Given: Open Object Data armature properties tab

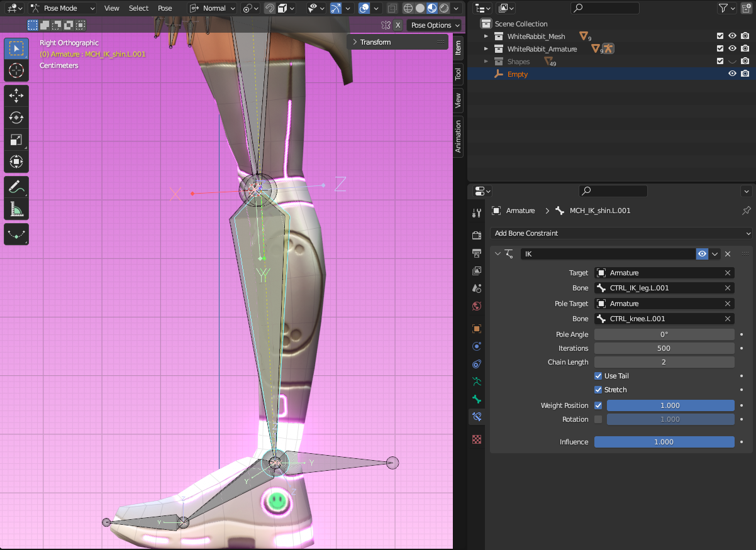Looking at the screenshot, I should point(477,381).
